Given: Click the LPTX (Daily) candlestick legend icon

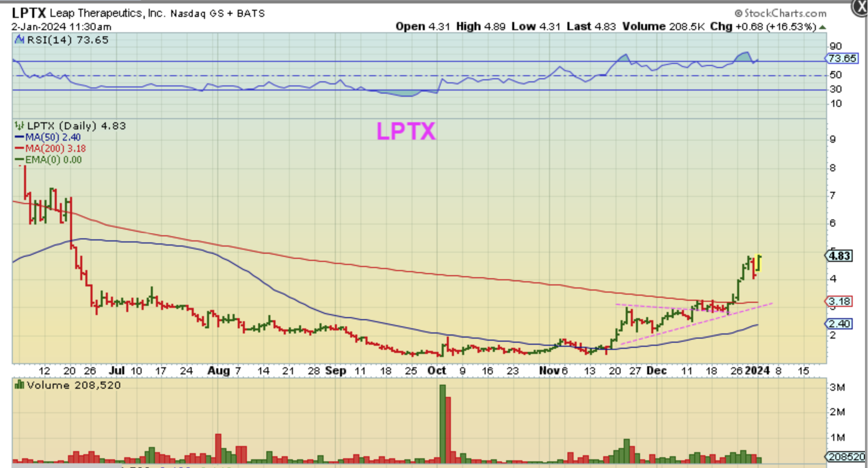Looking at the screenshot, I should (19, 126).
